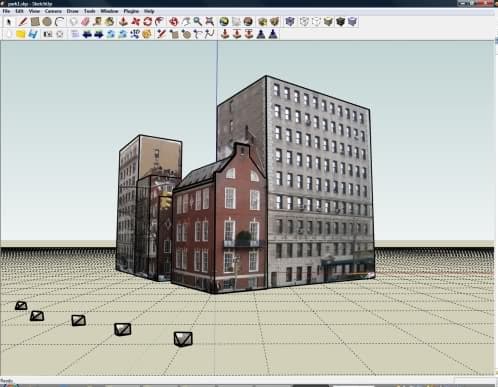The image size is (498, 387).
Task: Pick the pink Eraser tool
Action: pyautogui.click(x=85, y=22)
